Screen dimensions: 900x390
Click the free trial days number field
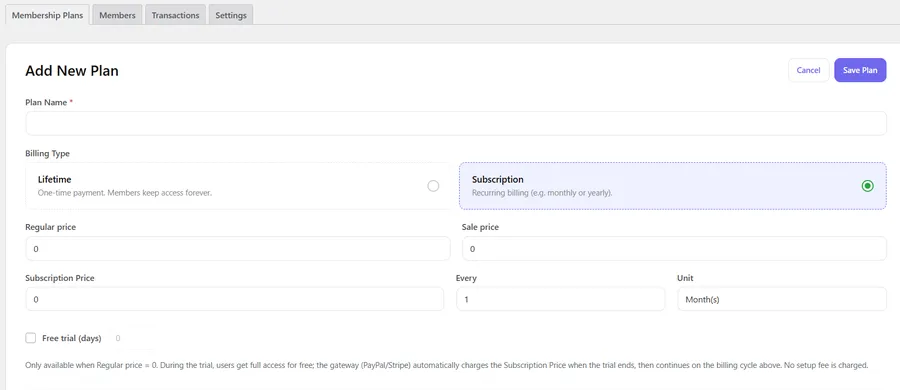click(x=131, y=338)
